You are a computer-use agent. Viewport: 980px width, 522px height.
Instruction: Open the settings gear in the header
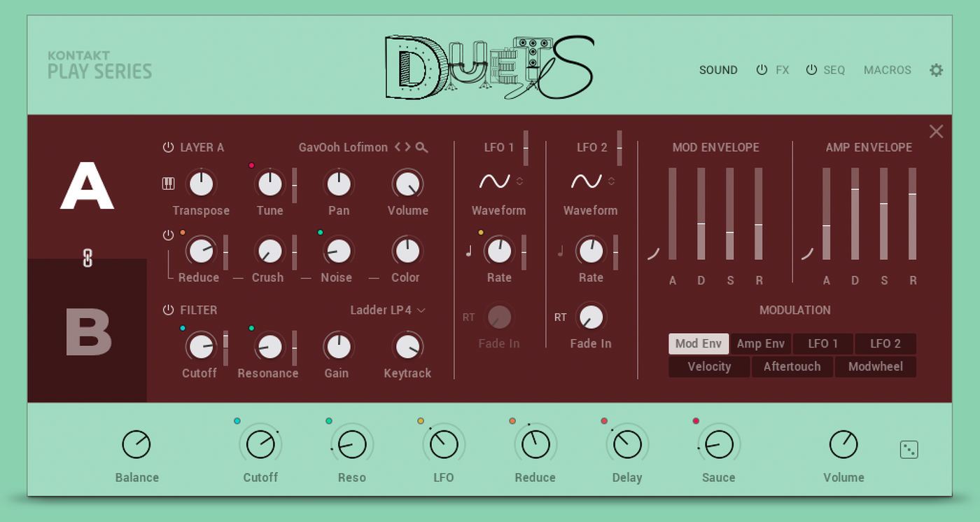[x=936, y=70]
